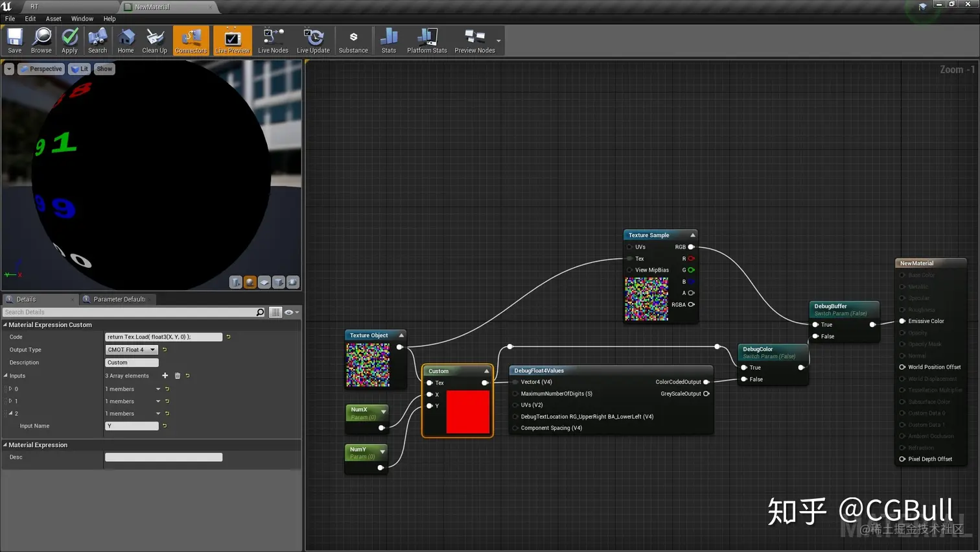The image size is (980, 552).
Task: Toggle the property matrix grid view button
Action: click(275, 312)
